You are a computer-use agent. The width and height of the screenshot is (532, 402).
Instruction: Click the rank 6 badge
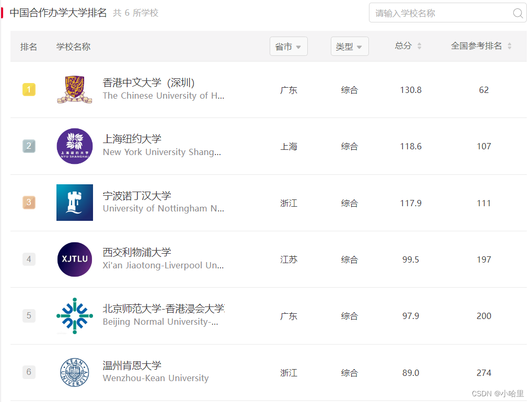29,372
